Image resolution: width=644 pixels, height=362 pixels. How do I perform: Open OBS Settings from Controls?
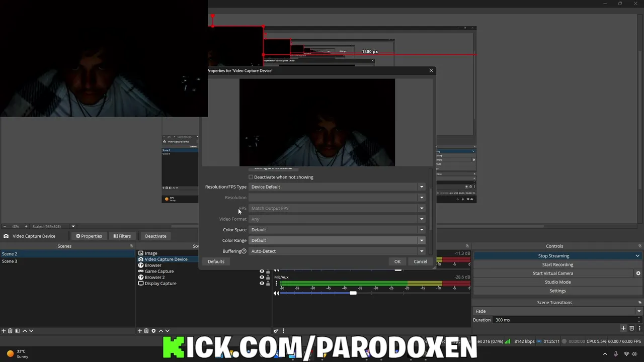click(557, 291)
